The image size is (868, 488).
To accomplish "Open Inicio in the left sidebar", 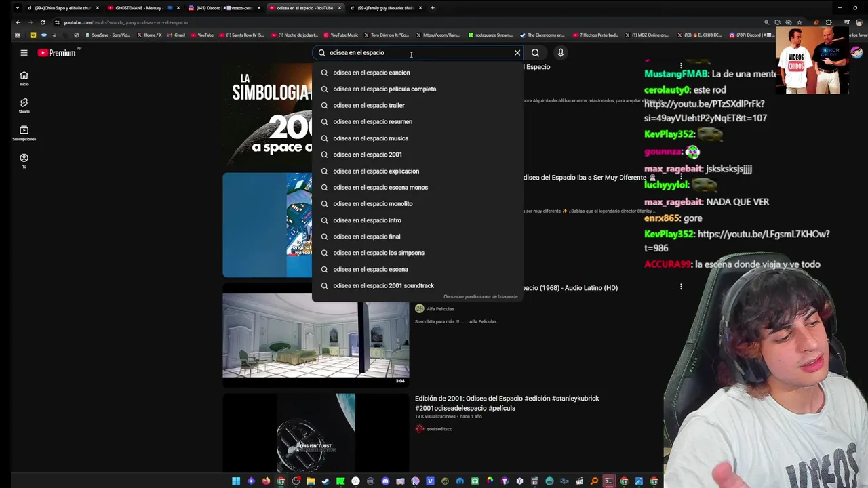I will pos(24,79).
